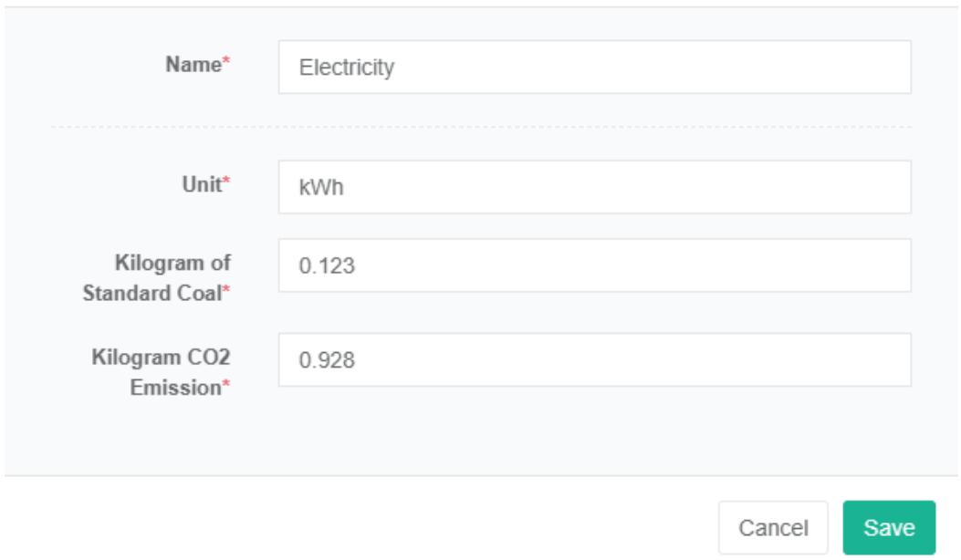Click the Name input field
Image resolution: width=961 pixels, height=560 pixels.
593,67
